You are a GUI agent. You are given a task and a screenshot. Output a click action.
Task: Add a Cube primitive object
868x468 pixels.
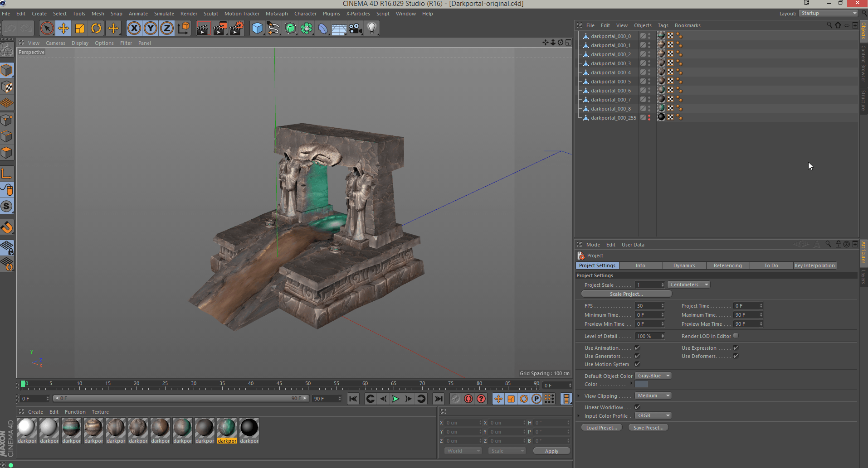click(257, 29)
